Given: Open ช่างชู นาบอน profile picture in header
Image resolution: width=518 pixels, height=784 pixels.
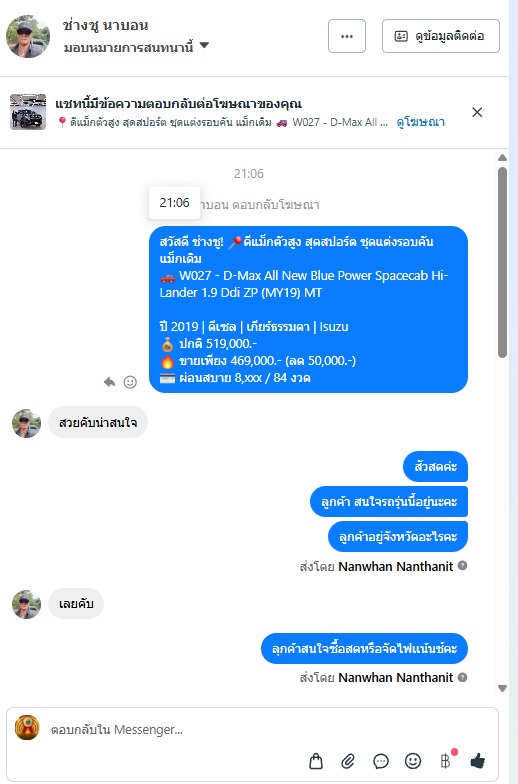Looking at the screenshot, I should click(x=28, y=36).
